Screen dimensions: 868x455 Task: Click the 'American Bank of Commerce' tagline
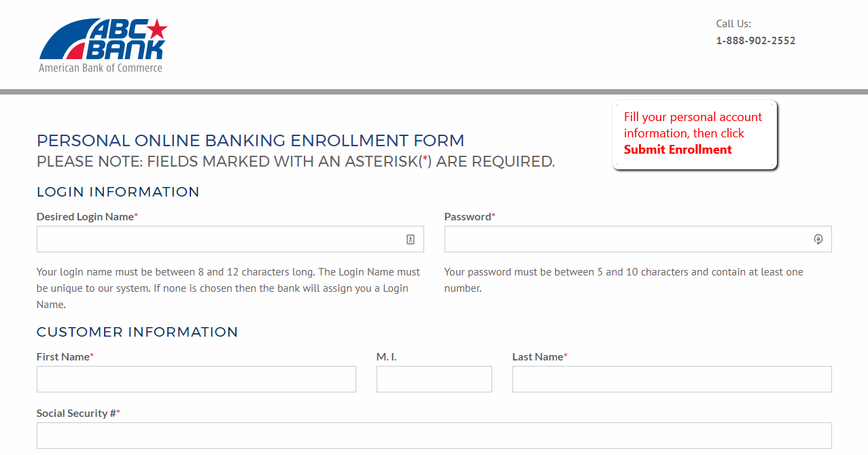101,67
